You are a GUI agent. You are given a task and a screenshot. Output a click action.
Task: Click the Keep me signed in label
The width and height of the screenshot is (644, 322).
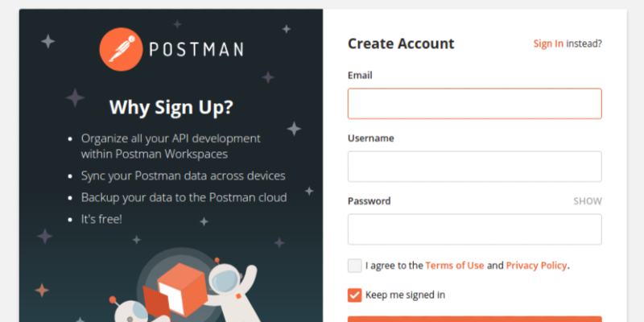405,295
